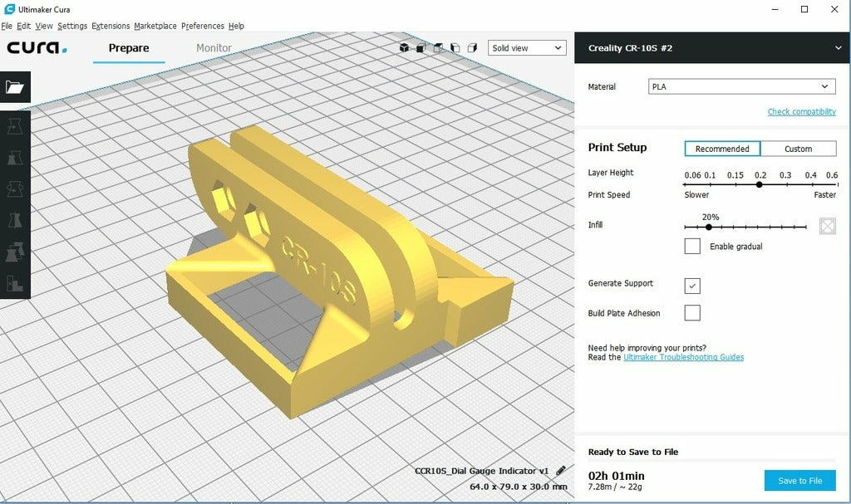
Task: Open the Extensions menu
Action: click(x=111, y=26)
